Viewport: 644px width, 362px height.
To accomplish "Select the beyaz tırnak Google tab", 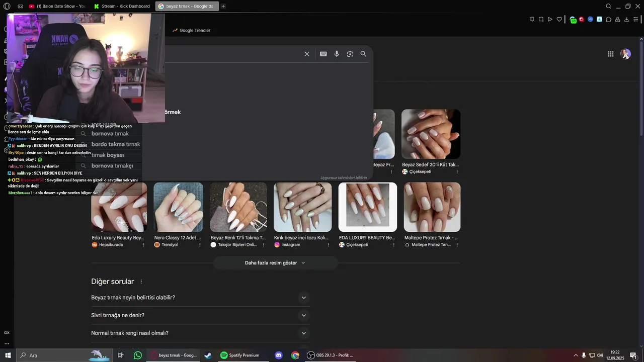I will [186, 6].
